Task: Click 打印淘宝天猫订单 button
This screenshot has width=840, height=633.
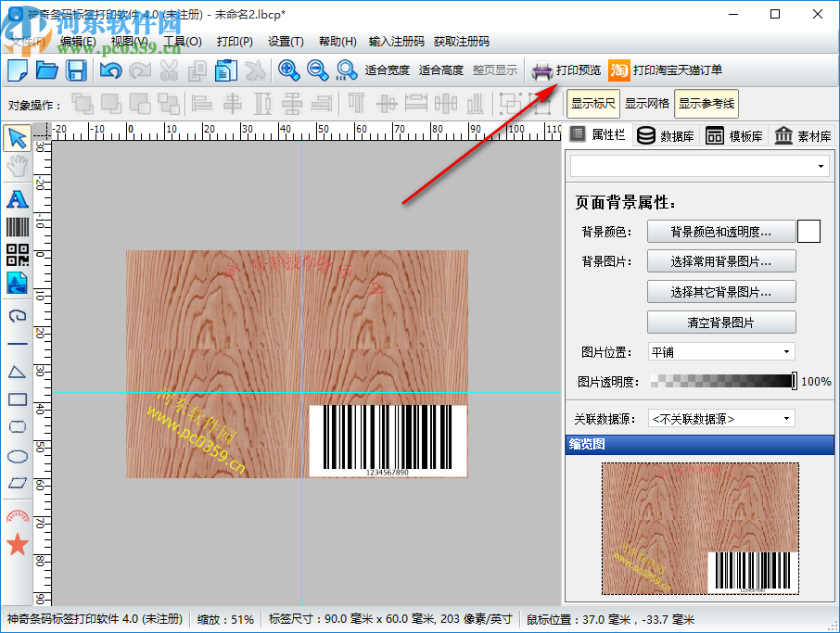Action: (x=678, y=70)
